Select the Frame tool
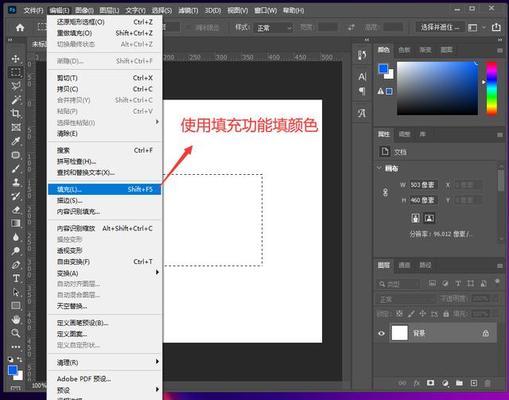509x400 pixels. [x=16, y=127]
